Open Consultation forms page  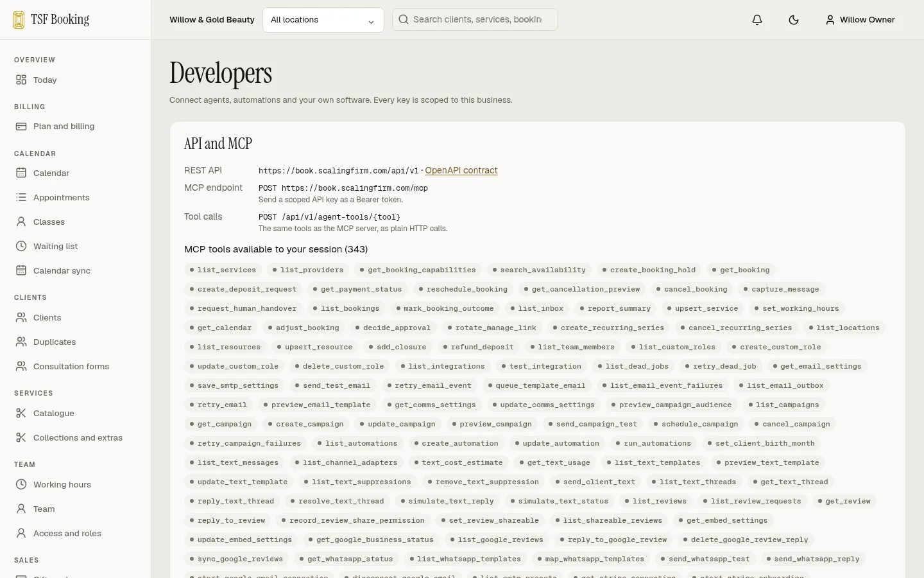(x=76, y=367)
